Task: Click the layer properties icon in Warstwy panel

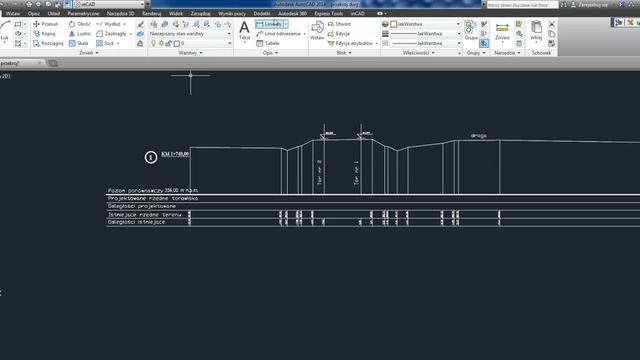Action: (x=153, y=24)
